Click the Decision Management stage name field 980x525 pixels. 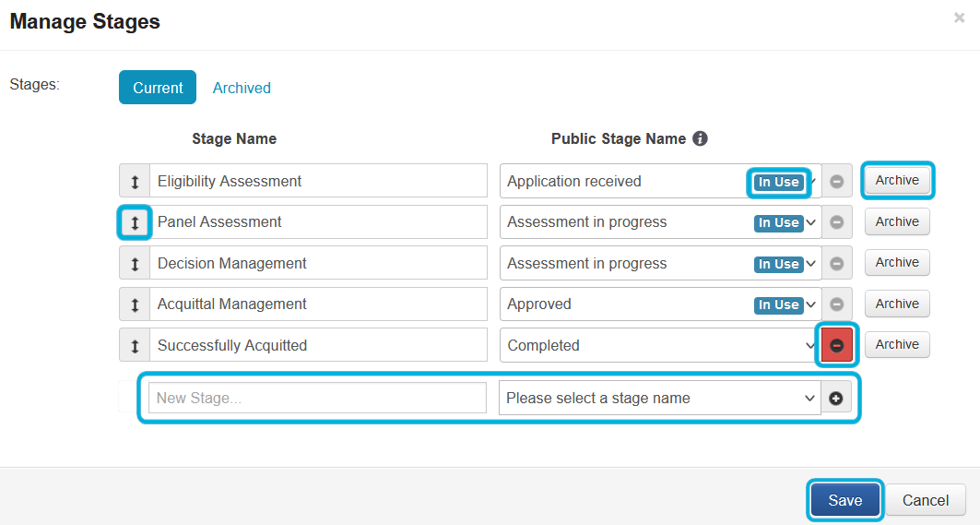tap(317, 264)
